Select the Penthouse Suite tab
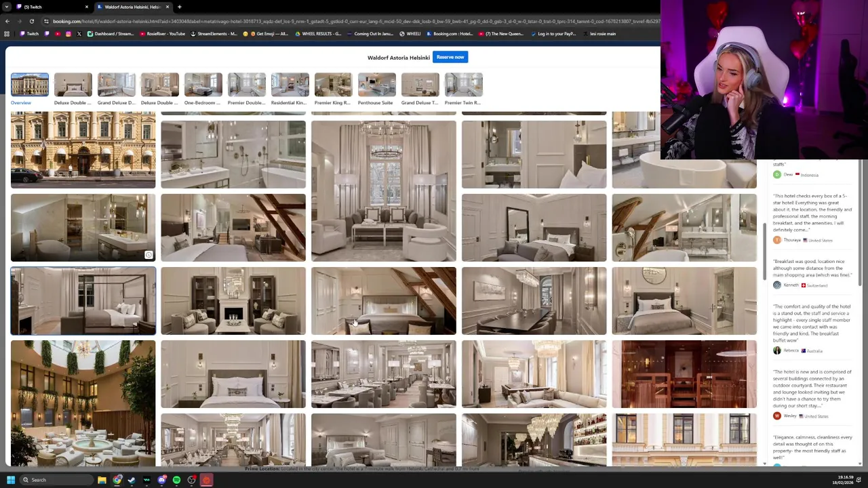The width and height of the screenshot is (868, 488). pyautogui.click(x=376, y=89)
